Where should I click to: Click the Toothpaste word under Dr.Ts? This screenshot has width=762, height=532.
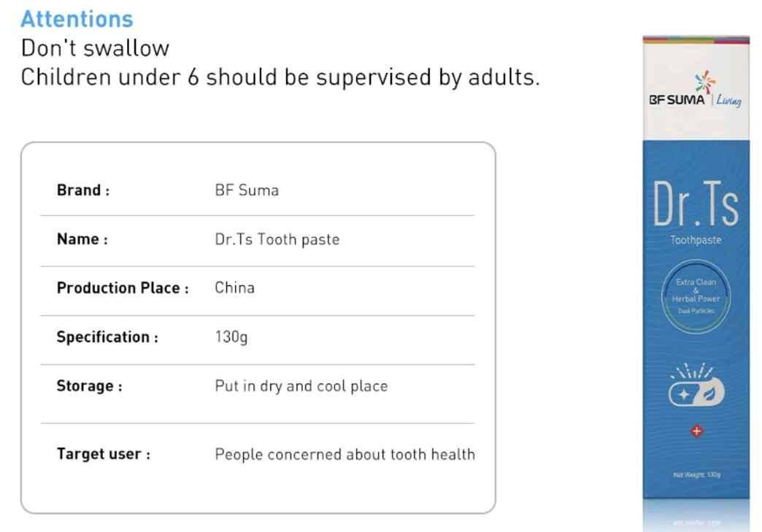pyautogui.click(x=696, y=240)
